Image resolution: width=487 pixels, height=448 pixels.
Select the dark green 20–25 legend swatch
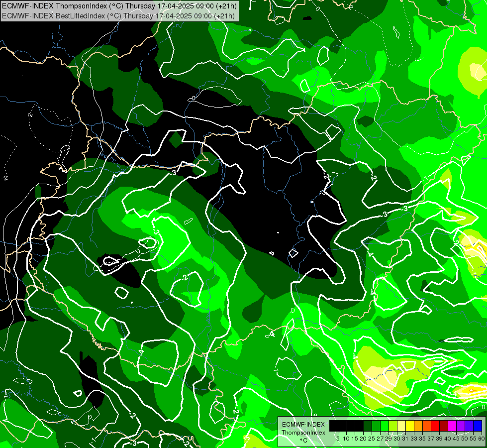[x=368, y=426]
